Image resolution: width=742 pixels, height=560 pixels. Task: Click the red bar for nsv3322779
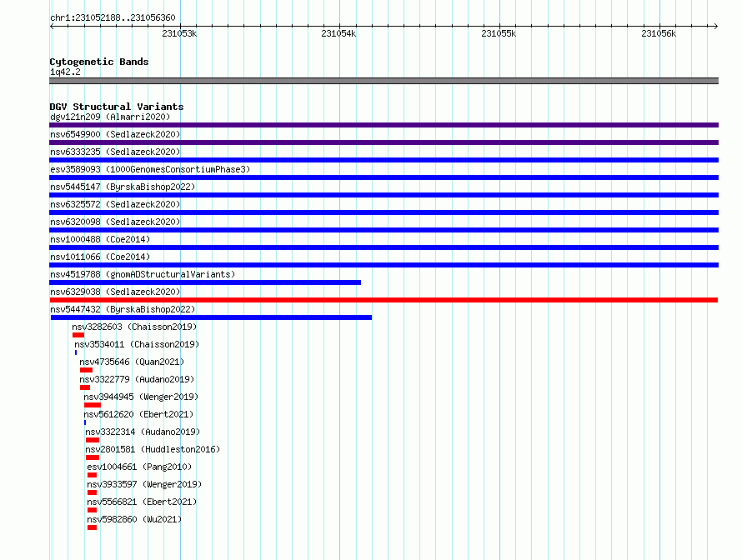tap(85, 387)
